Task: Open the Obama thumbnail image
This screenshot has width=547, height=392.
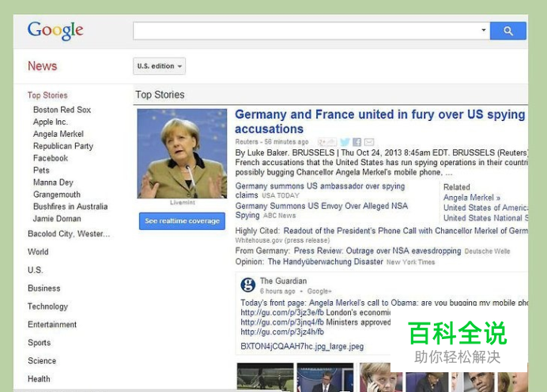Action: pos(480,381)
